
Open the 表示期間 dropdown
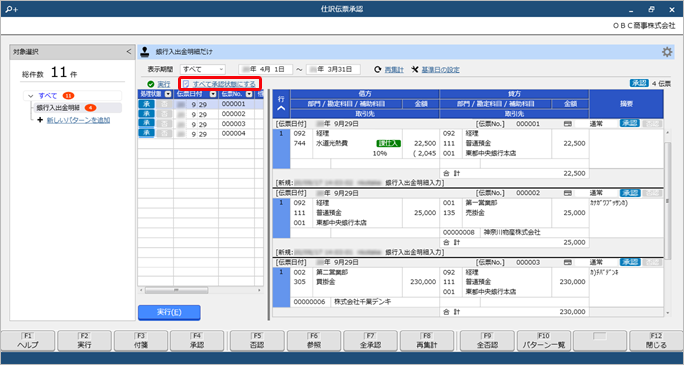202,70
